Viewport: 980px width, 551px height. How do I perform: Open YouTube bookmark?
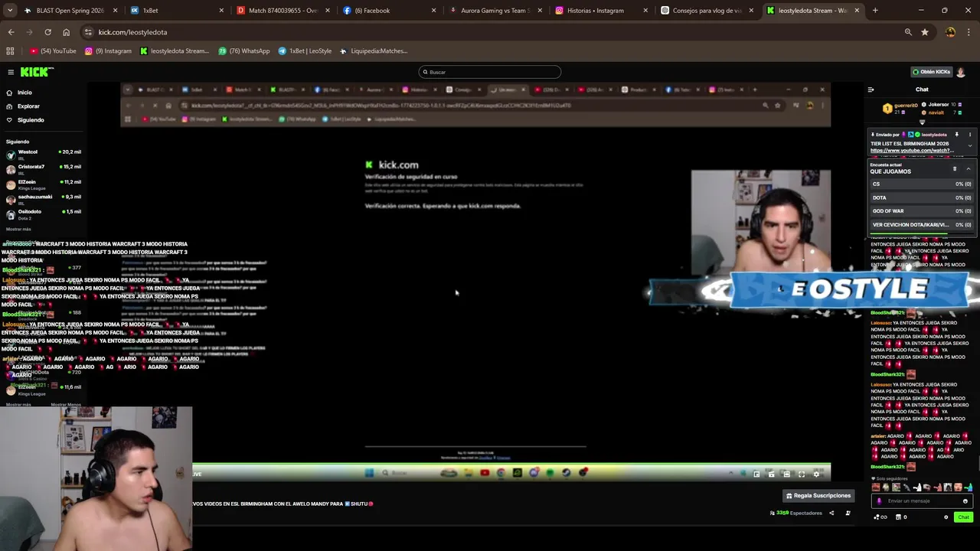click(x=53, y=51)
